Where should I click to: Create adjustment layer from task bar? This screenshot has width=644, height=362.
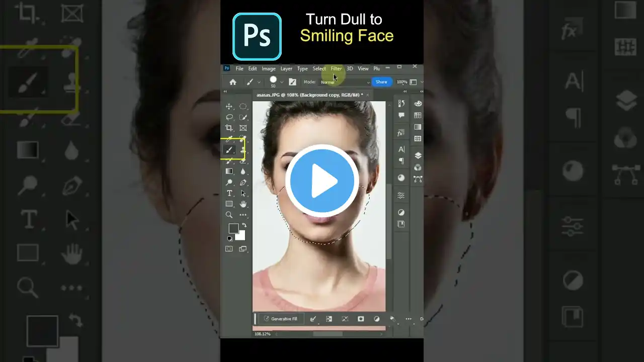pyautogui.click(x=376, y=319)
